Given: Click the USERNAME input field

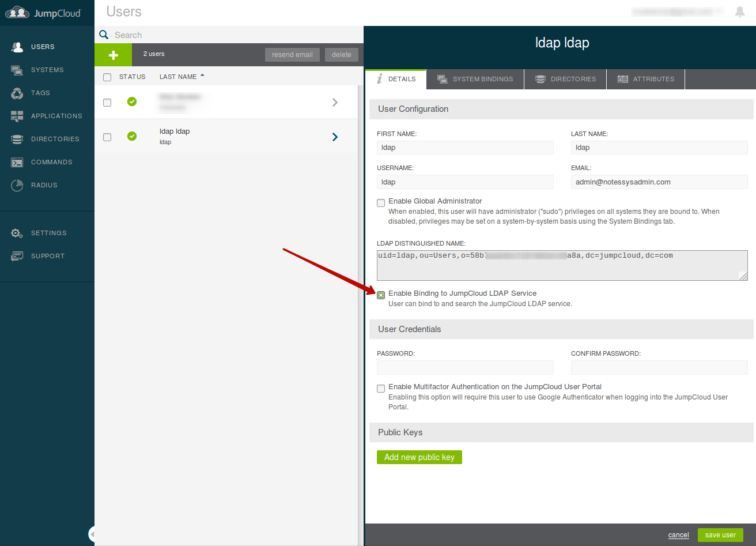Looking at the screenshot, I should [x=465, y=182].
